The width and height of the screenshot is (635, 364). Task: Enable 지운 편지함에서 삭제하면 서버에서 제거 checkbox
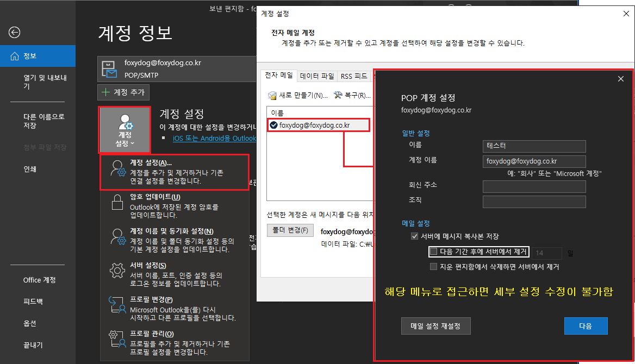(433, 266)
